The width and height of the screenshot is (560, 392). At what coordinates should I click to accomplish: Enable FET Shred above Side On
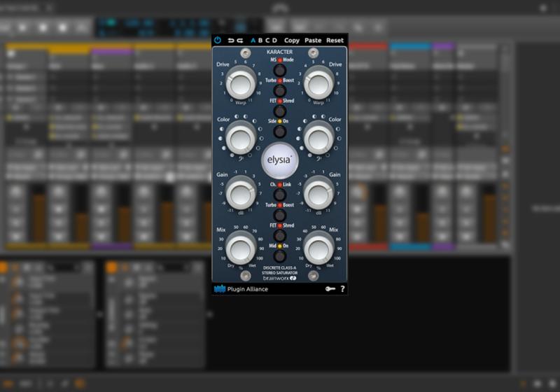click(279, 111)
